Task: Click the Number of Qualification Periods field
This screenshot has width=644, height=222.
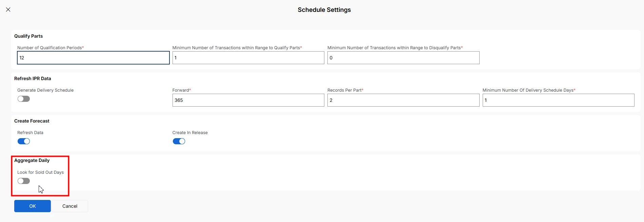Action: click(93, 58)
